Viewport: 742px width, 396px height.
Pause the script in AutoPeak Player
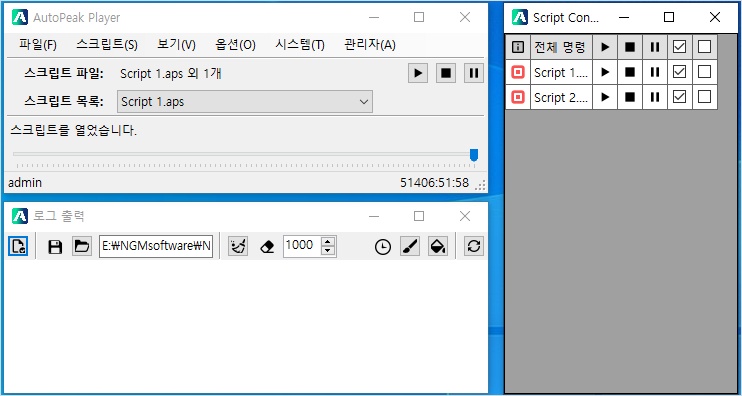pos(474,73)
